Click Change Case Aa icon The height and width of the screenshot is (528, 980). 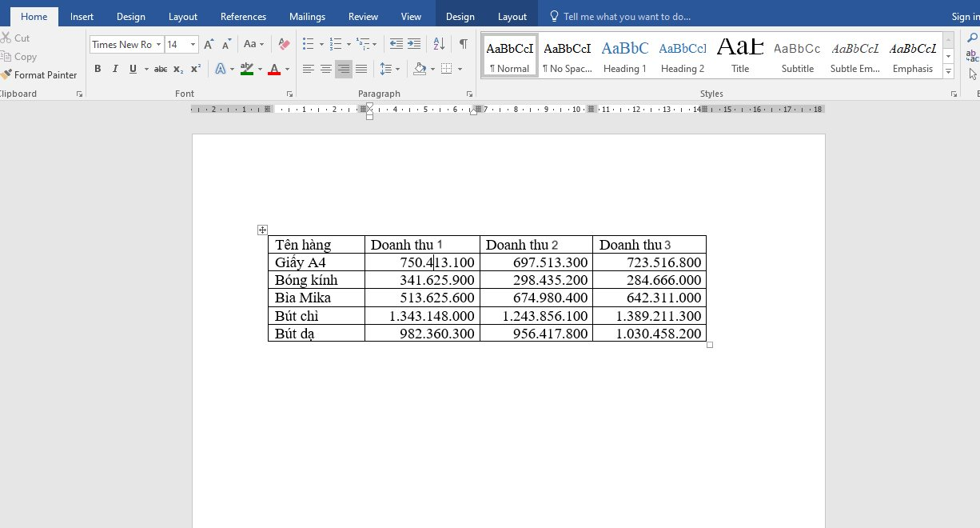coord(250,44)
